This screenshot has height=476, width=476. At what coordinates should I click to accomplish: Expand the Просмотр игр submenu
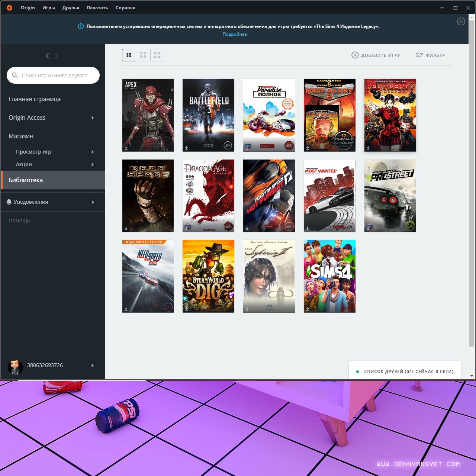(x=93, y=152)
